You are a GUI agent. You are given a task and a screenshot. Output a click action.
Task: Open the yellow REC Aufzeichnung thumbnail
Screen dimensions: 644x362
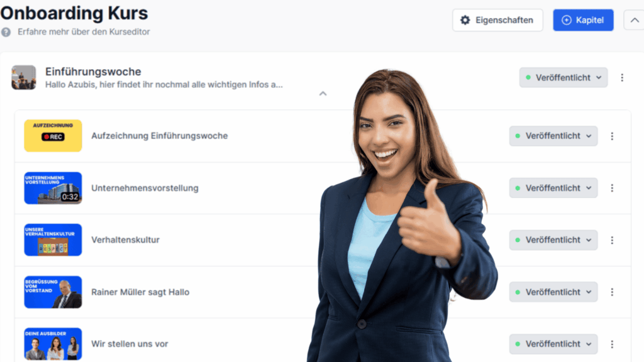click(x=53, y=136)
